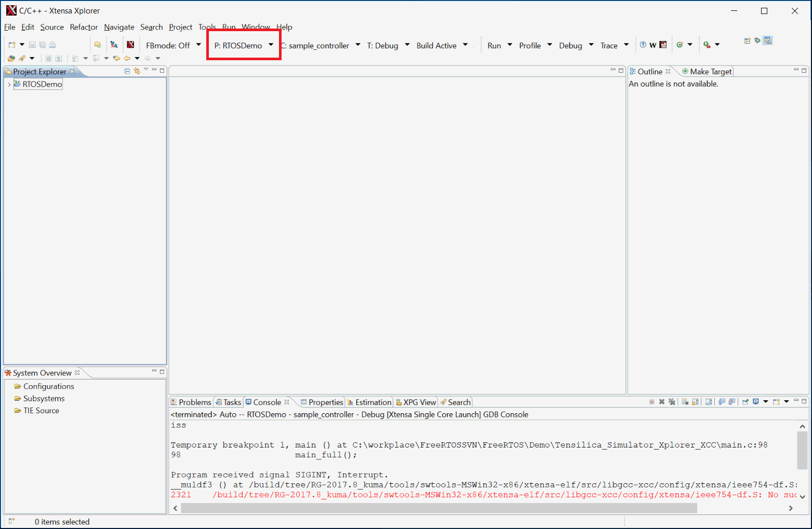Select the Subsystems folder in System Overview

39,398
